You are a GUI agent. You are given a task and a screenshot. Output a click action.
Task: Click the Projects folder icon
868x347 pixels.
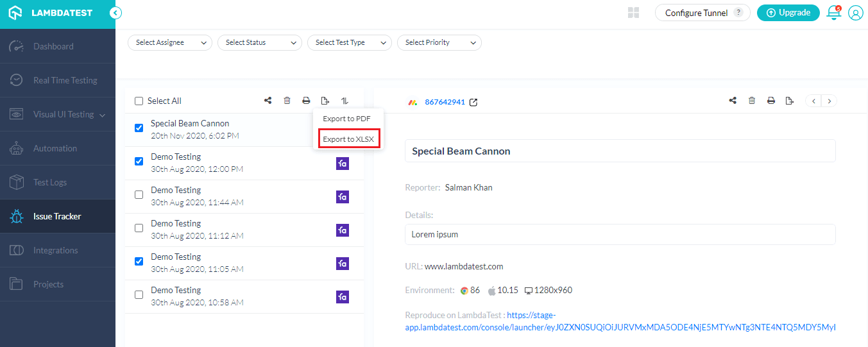tap(17, 284)
